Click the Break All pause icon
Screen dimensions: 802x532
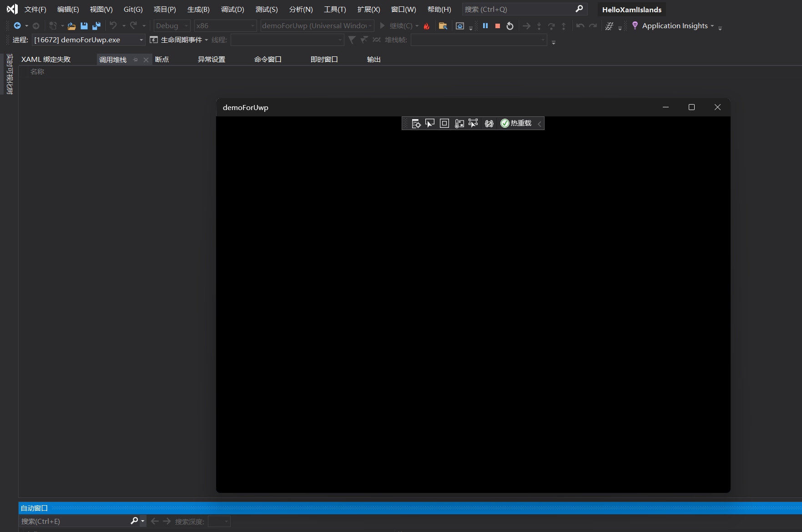(485, 26)
